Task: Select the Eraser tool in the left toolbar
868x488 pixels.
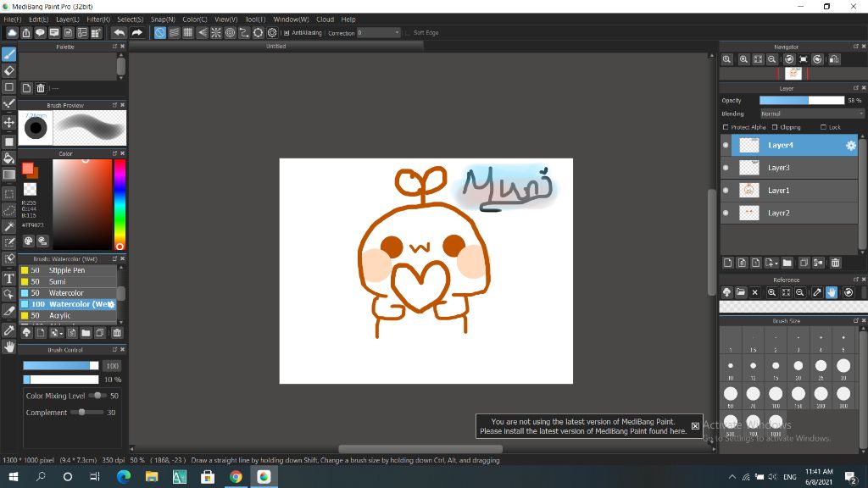Action: point(8,71)
